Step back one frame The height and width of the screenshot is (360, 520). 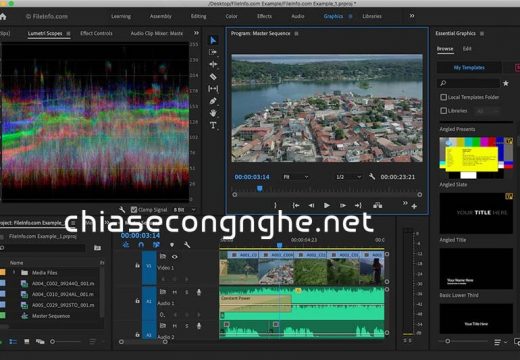pos(311,205)
